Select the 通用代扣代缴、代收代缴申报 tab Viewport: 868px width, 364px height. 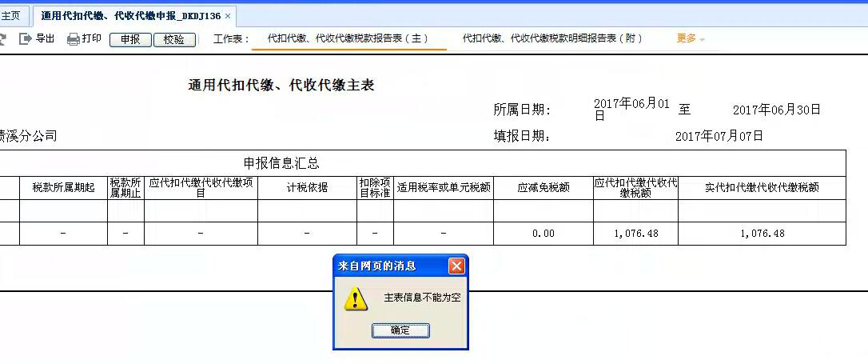(x=129, y=16)
